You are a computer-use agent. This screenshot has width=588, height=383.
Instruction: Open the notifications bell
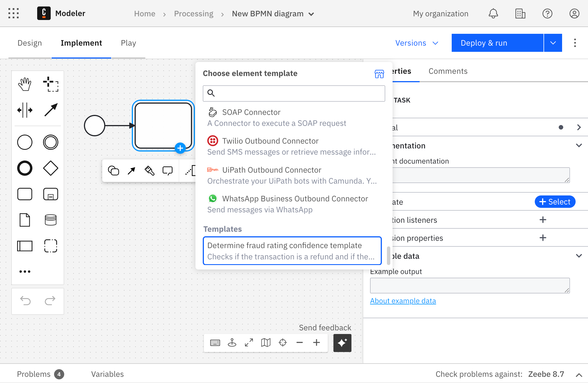click(x=493, y=14)
